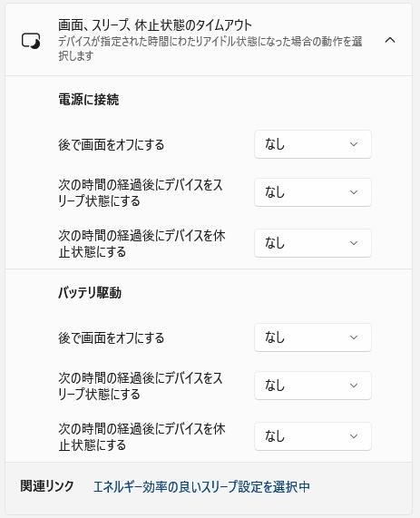Open the plugged-in 後で画面をオフにする dropdown
This screenshot has height=518, width=420.
[313, 144]
